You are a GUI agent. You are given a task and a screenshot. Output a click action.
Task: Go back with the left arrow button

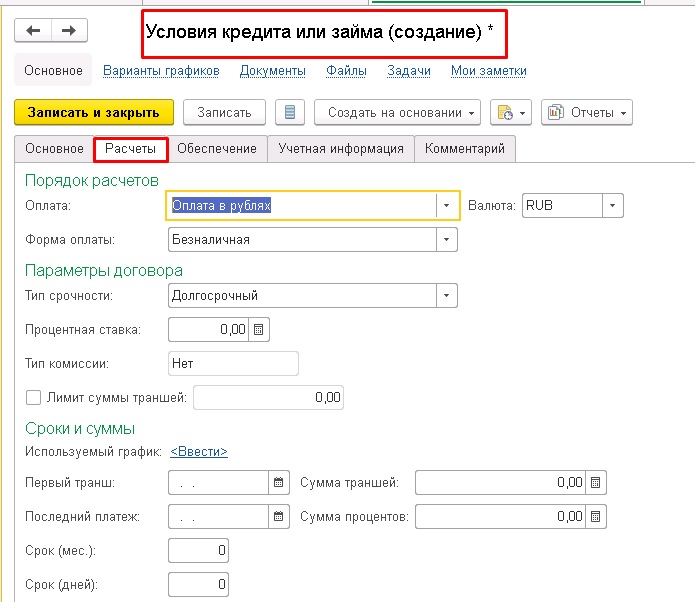pos(33,31)
